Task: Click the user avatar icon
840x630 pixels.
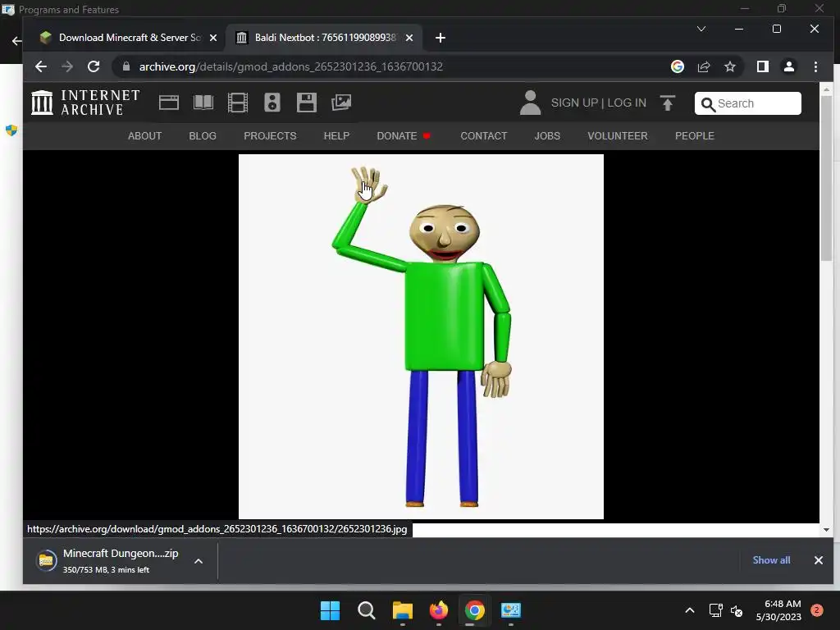Action: (530, 103)
